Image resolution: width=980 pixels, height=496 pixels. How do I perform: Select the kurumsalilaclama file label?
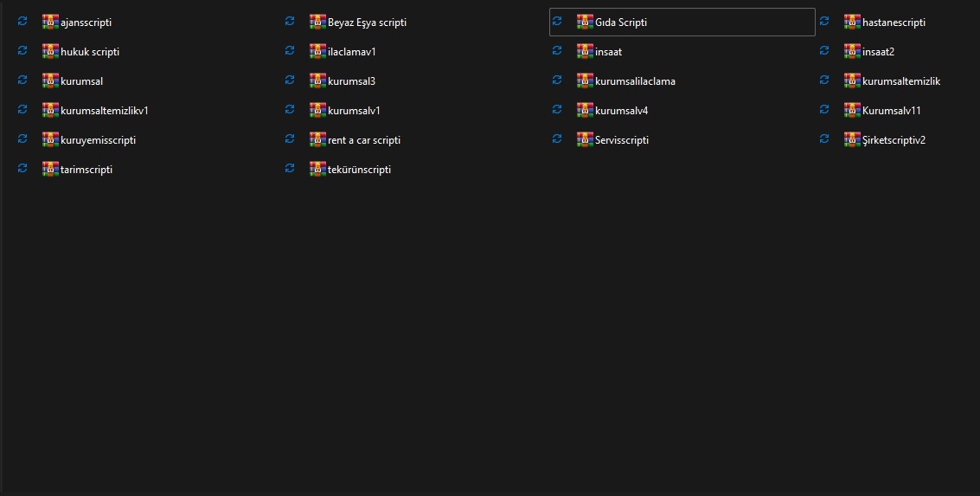(635, 81)
